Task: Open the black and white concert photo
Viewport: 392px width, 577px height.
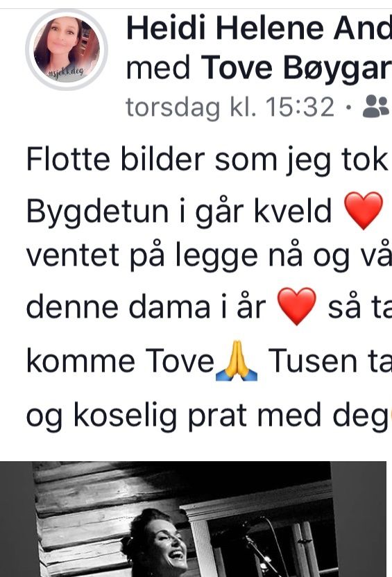Action: (x=194, y=519)
